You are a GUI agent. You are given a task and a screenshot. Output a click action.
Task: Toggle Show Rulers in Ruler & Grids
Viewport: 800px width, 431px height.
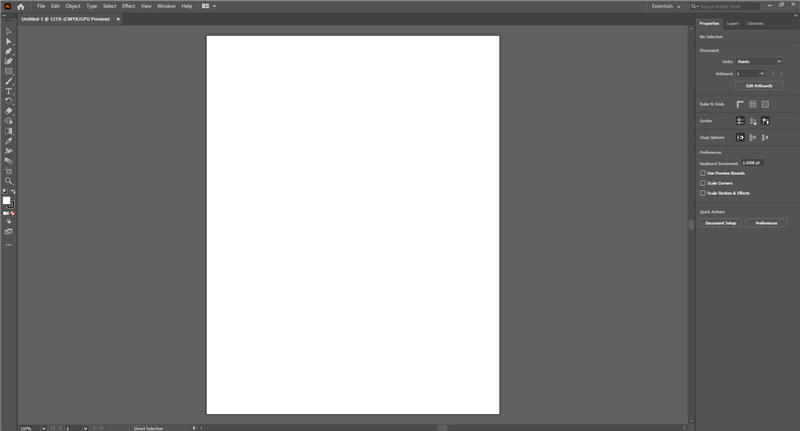click(x=740, y=104)
